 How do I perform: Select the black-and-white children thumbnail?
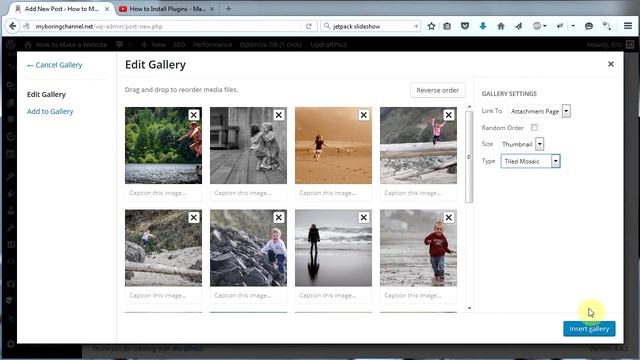[x=248, y=145]
